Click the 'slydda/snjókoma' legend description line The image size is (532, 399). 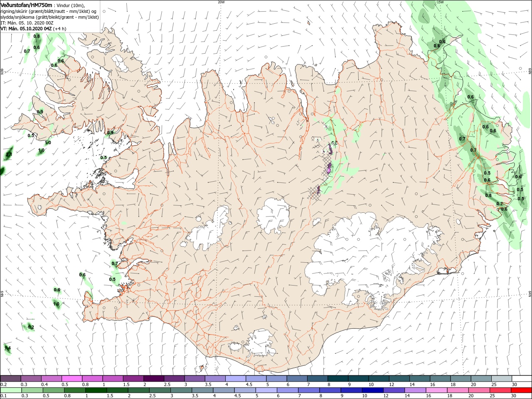click(x=49, y=17)
